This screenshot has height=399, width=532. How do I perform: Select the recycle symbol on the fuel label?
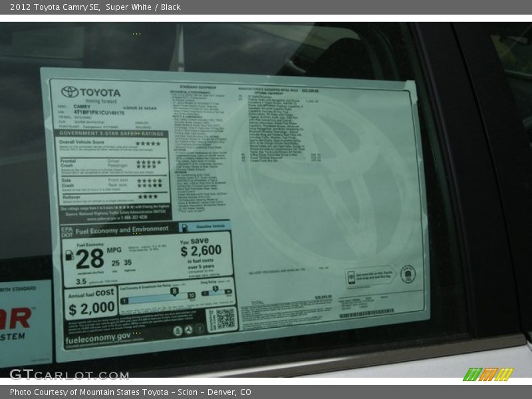(199, 329)
